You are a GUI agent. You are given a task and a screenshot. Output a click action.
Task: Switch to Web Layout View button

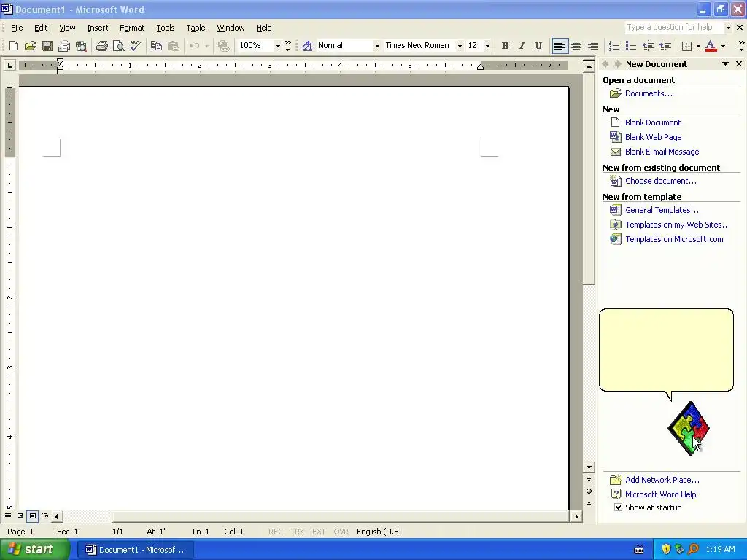coord(20,516)
